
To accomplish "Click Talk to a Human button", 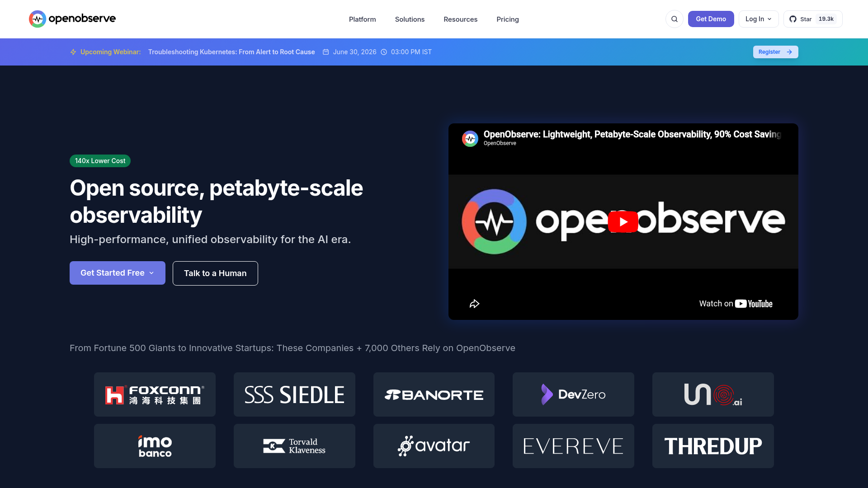I will pos(215,273).
